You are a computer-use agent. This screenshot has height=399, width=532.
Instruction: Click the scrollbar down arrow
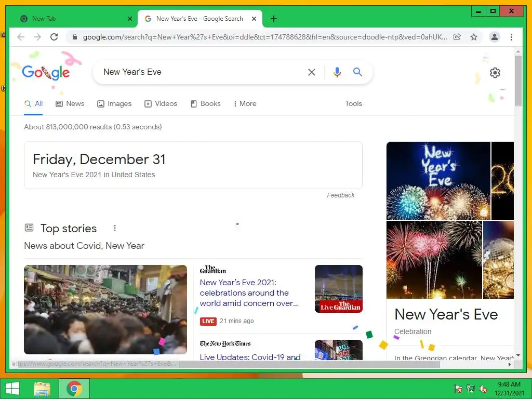(x=518, y=355)
